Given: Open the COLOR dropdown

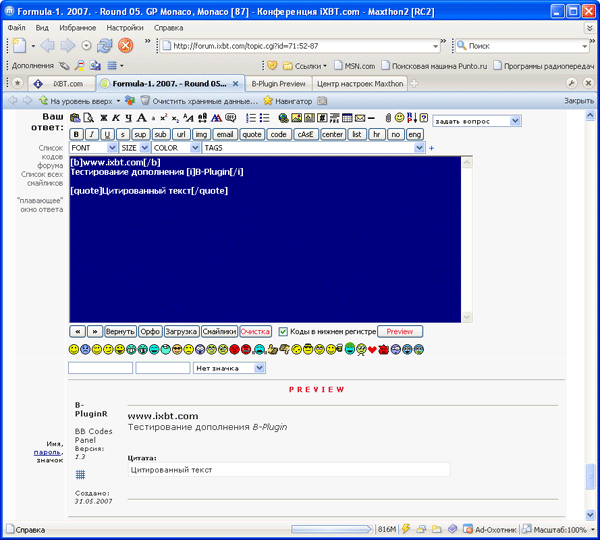Looking at the screenshot, I should tap(176, 148).
